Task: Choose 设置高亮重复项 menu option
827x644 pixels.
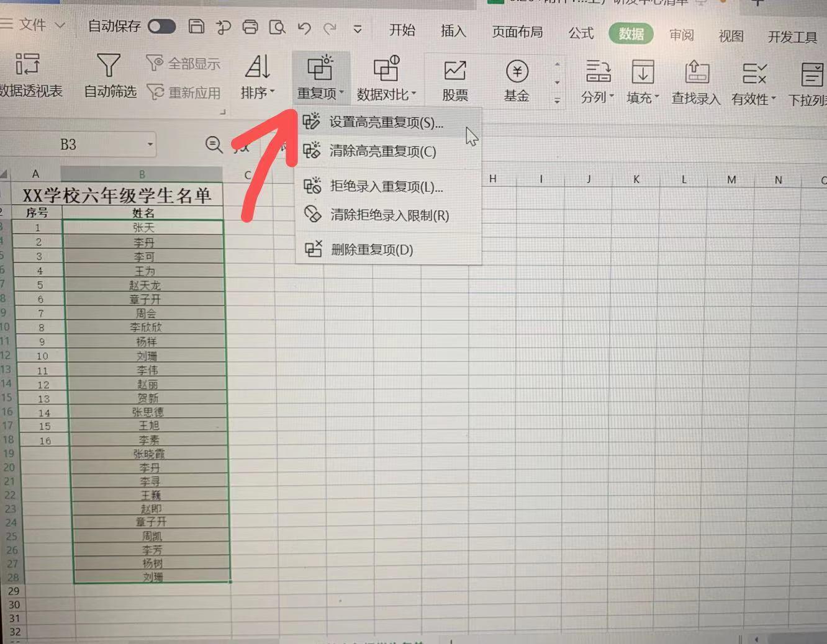Action: (x=385, y=122)
